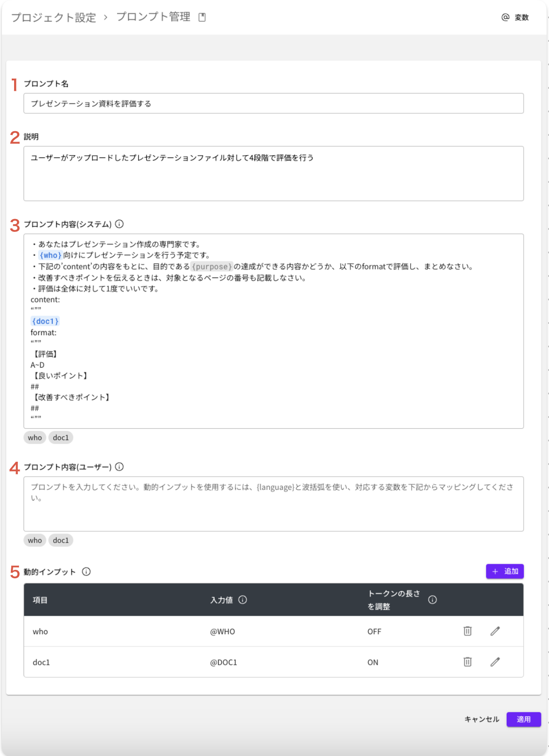Click info icon beside トークンの長さを調整 header
This screenshot has height=756, width=549.
pos(432,600)
